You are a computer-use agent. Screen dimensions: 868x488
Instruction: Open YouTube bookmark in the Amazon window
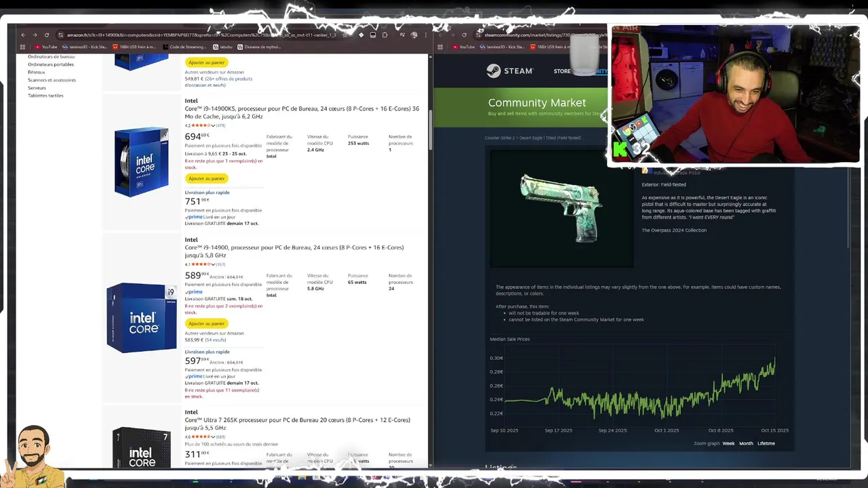coord(45,47)
